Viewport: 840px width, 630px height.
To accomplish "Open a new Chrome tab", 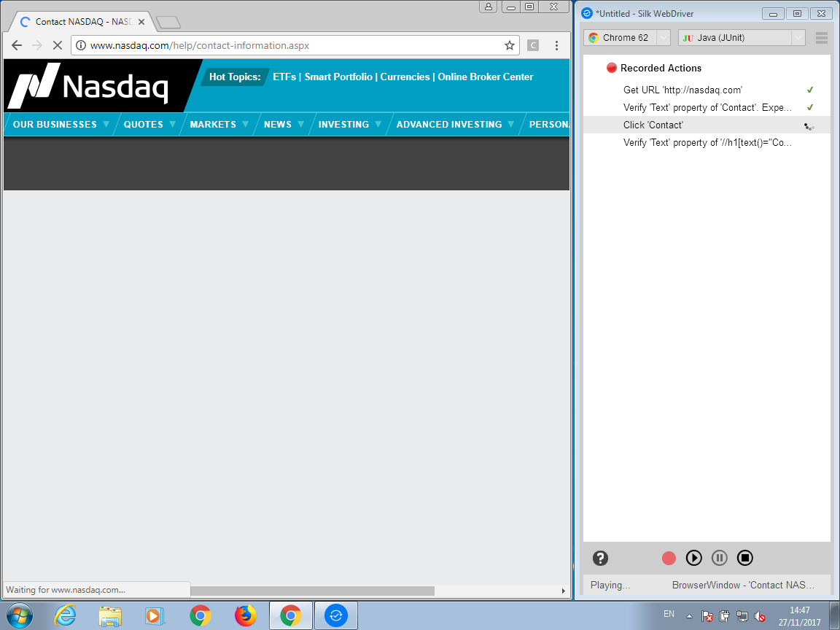I will pos(168,23).
